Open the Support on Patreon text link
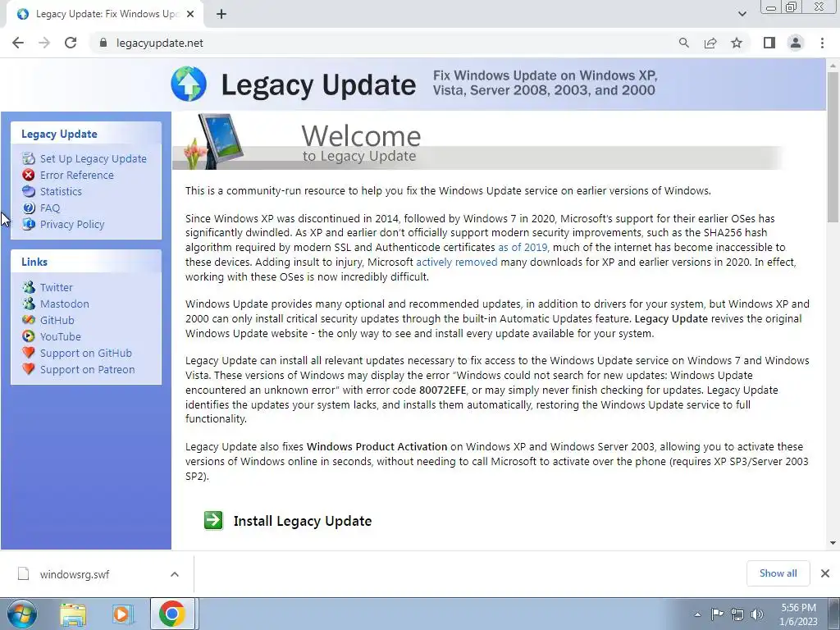Screen dimensions: 840x630 (x=87, y=370)
